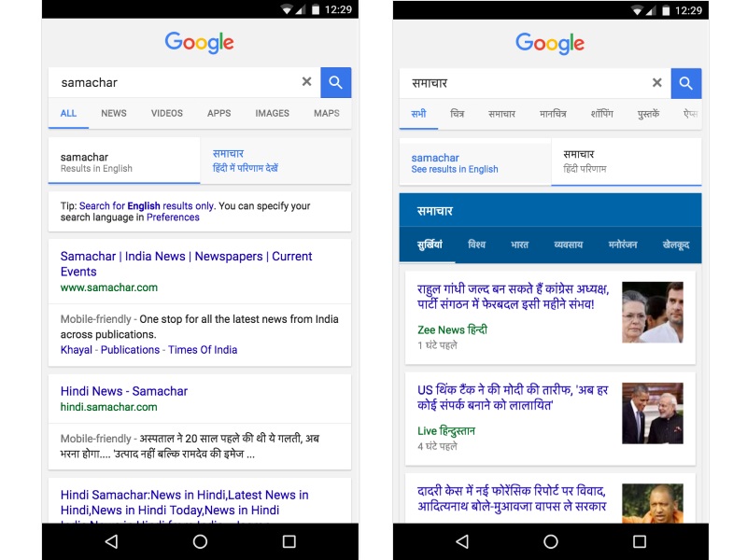The width and height of the screenshot is (747, 560).
Task: Select 'See results in English' toggle
Action: click(x=475, y=162)
